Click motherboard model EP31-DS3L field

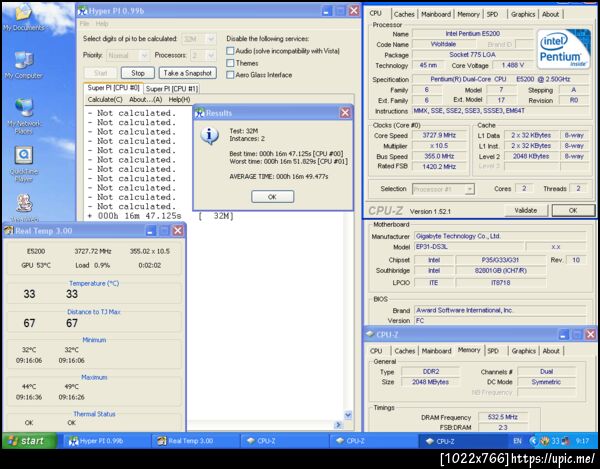(x=469, y=247)
